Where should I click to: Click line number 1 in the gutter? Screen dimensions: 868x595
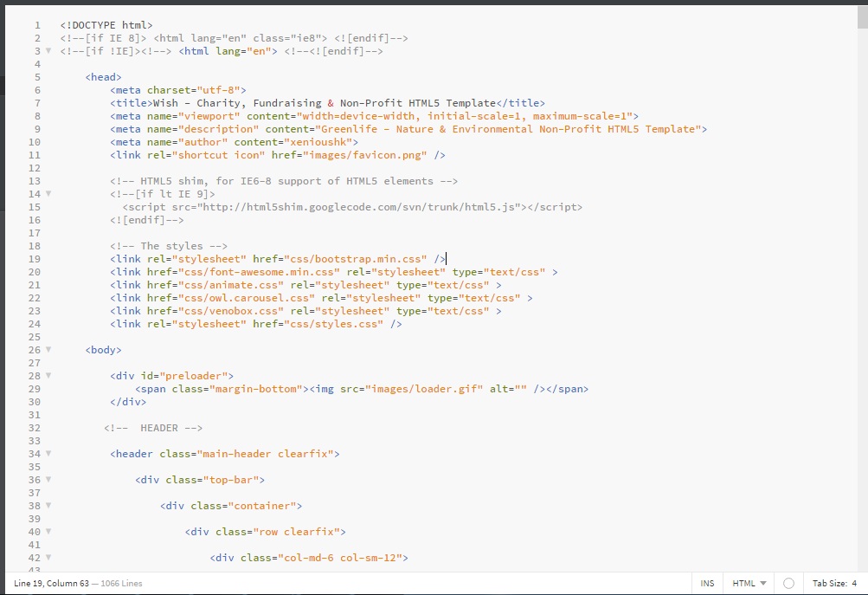click(x=37, y=25)
